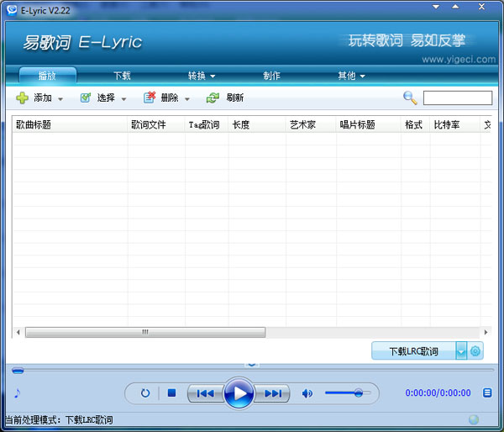504x432 pixels.
Task: Sort by 格式 column header
Action: tap(416, 124)
